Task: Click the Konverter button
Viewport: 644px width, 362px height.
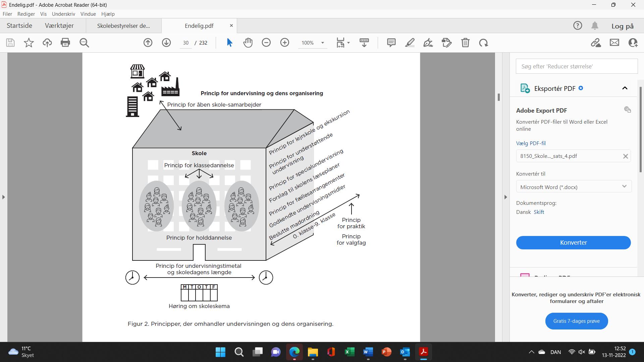Action: (x=573, y=243)
